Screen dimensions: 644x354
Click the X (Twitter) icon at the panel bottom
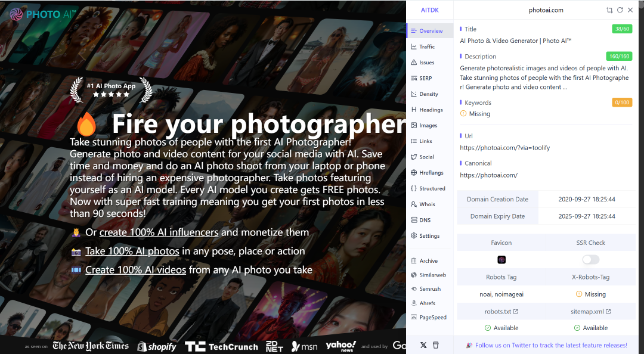tap(423, 345)
